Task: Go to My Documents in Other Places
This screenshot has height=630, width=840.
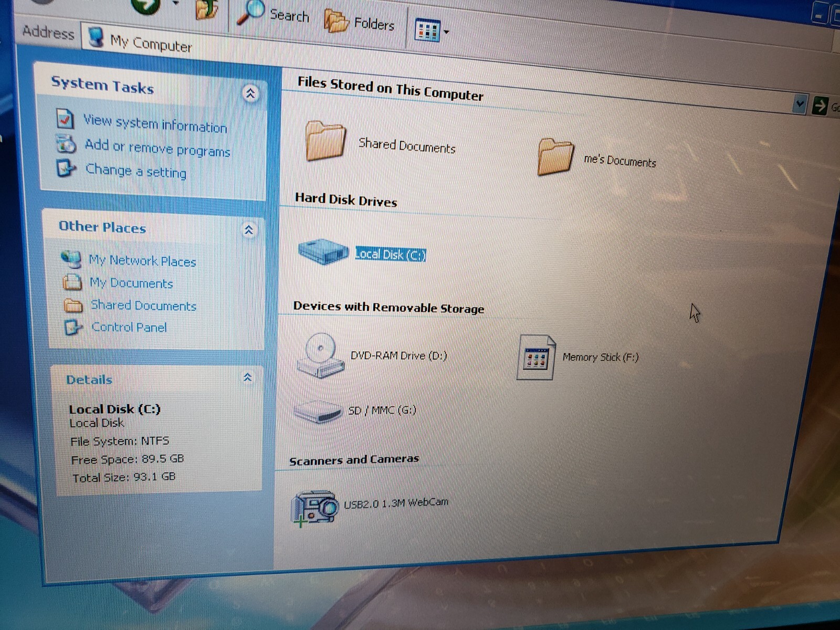Action: click(131, 283)
